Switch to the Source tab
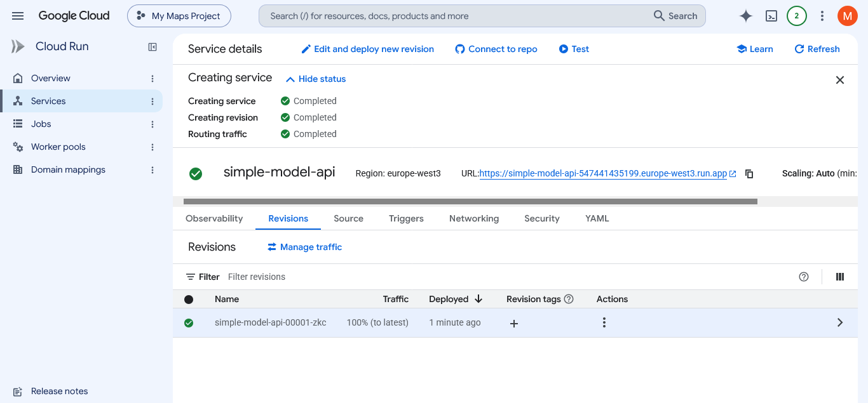The image size is (868, 403). (349, 218)
